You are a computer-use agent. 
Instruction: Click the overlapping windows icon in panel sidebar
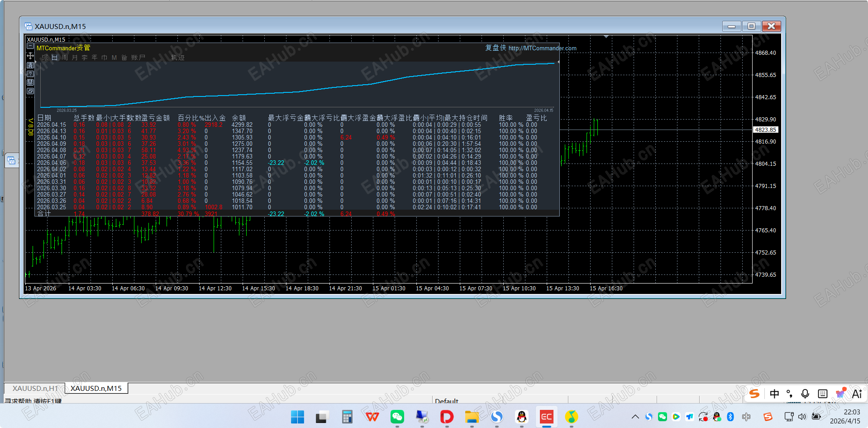[x=30, y=91]
